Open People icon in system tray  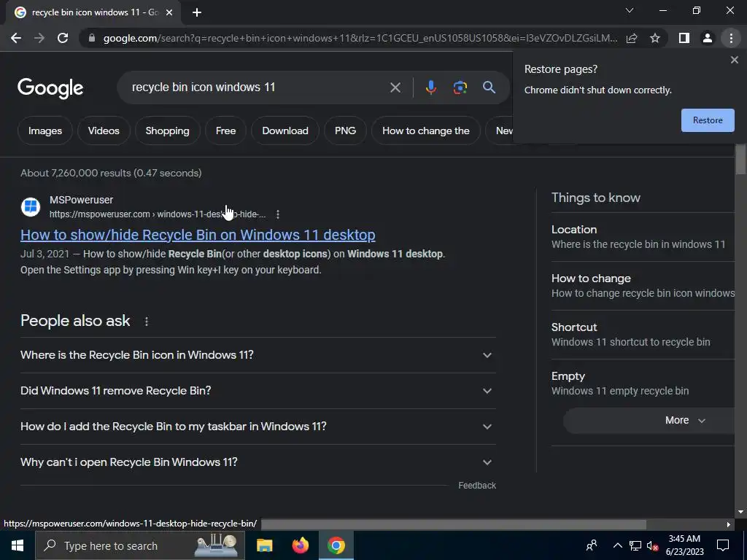[592, 545]
